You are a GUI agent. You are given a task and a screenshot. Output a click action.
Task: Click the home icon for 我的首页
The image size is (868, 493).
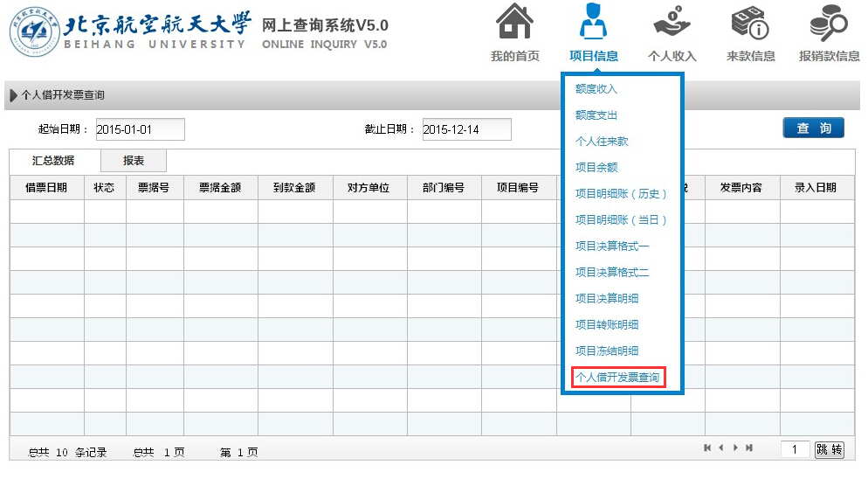pyautogui.click(x=514, y=23)
